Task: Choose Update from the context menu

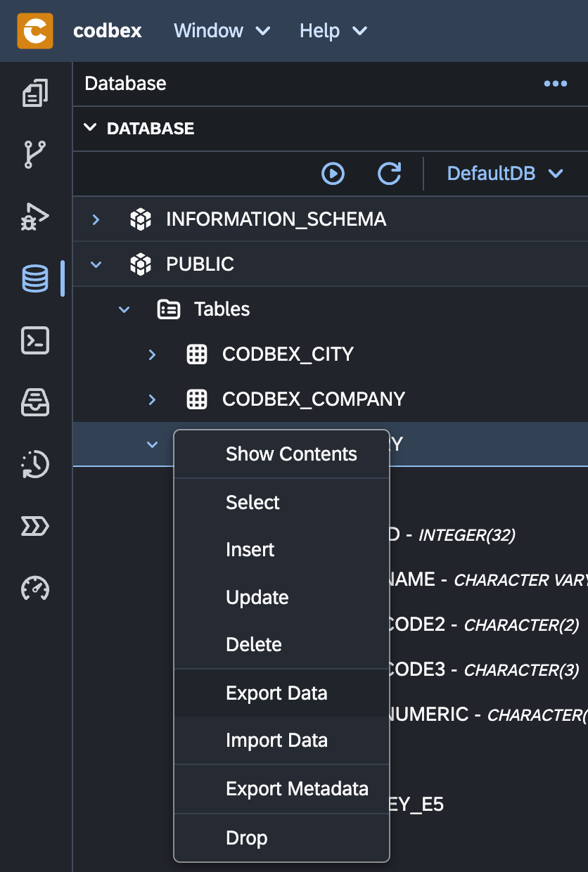Action: tap(281, 598)
